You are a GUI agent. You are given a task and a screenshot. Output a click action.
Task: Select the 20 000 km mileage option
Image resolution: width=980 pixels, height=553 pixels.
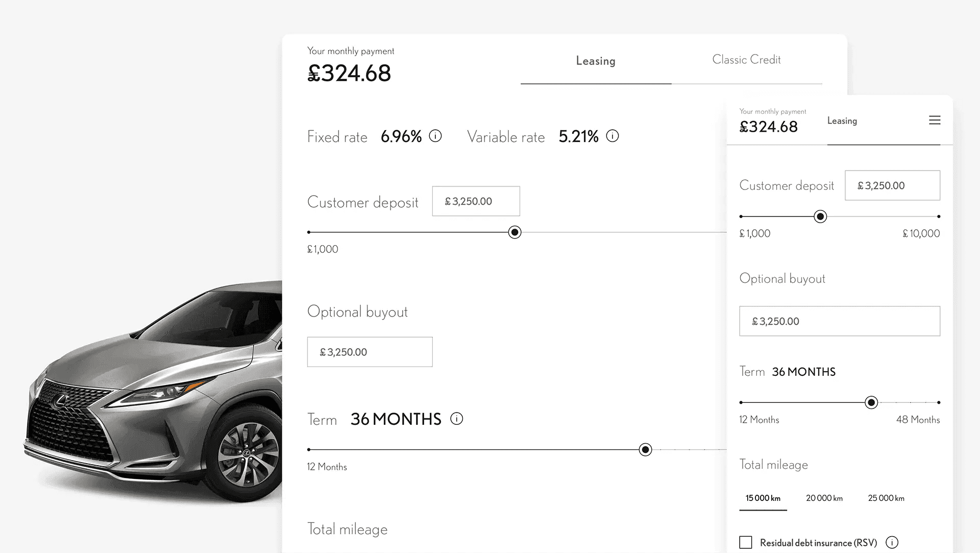(x=824, y=498)
